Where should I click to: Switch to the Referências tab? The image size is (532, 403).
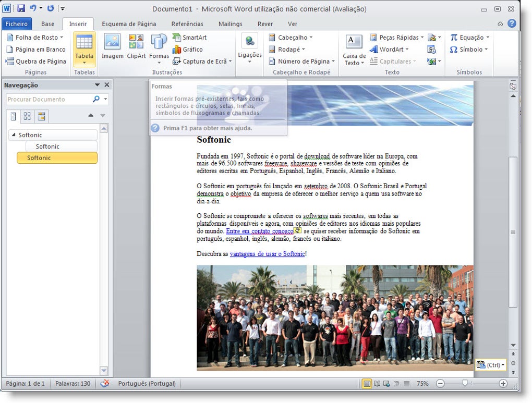click(x=187, y=24)
